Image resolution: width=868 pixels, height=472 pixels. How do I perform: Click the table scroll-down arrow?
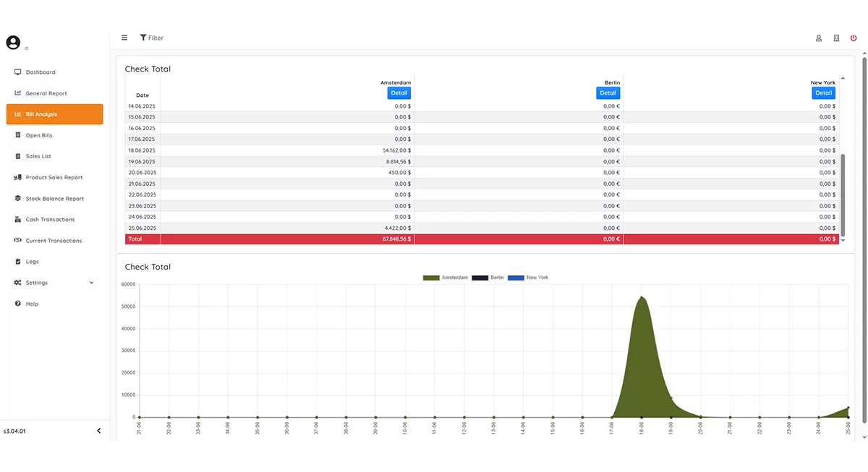(x=843, y=240)
